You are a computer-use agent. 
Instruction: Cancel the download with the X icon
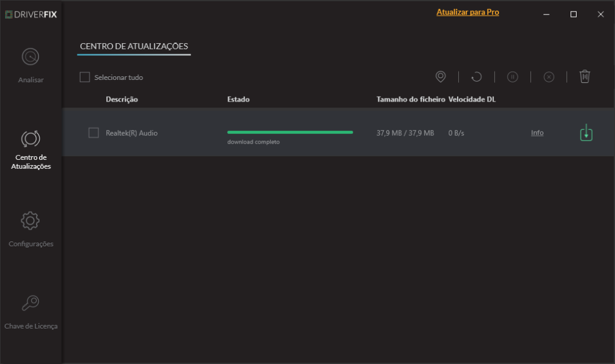(x=549, y=76)
